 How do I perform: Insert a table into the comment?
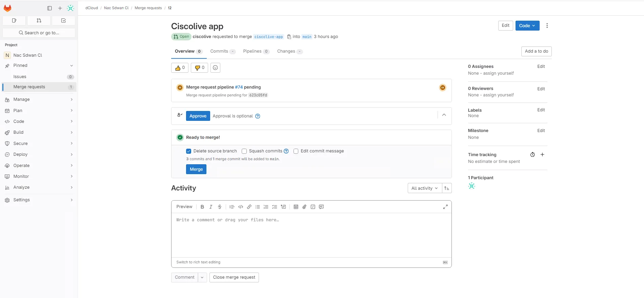296,207
